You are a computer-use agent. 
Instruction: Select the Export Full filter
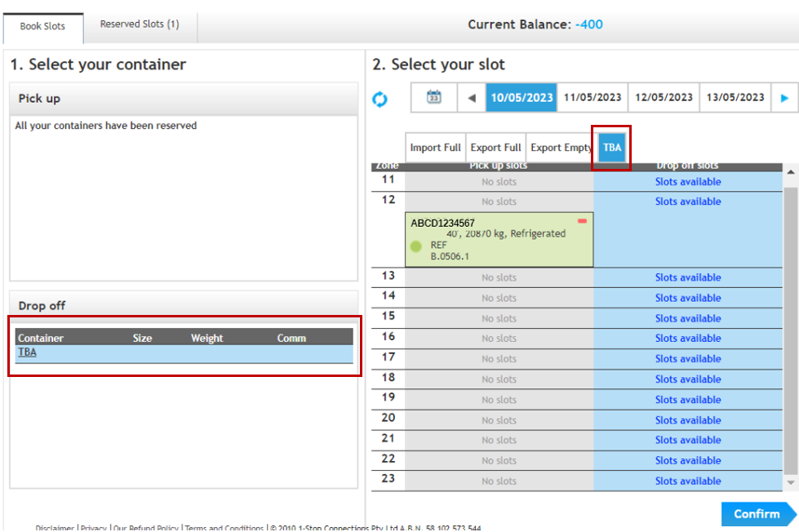pos(495,148)
